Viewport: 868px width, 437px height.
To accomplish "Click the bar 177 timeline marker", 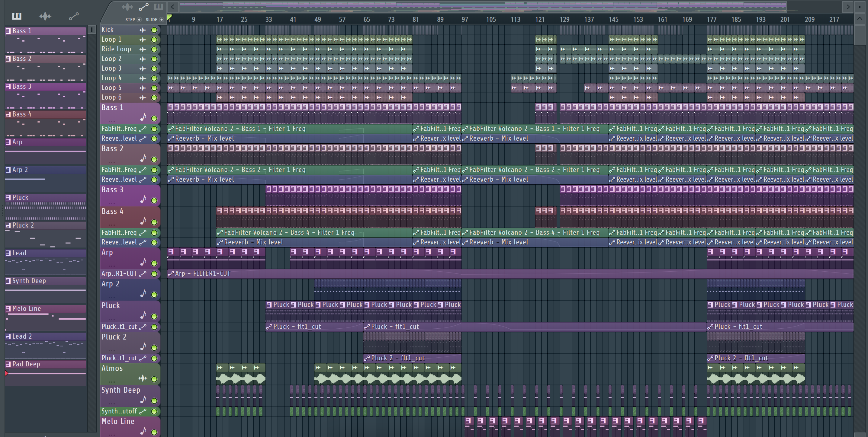I will pos(711,20).
